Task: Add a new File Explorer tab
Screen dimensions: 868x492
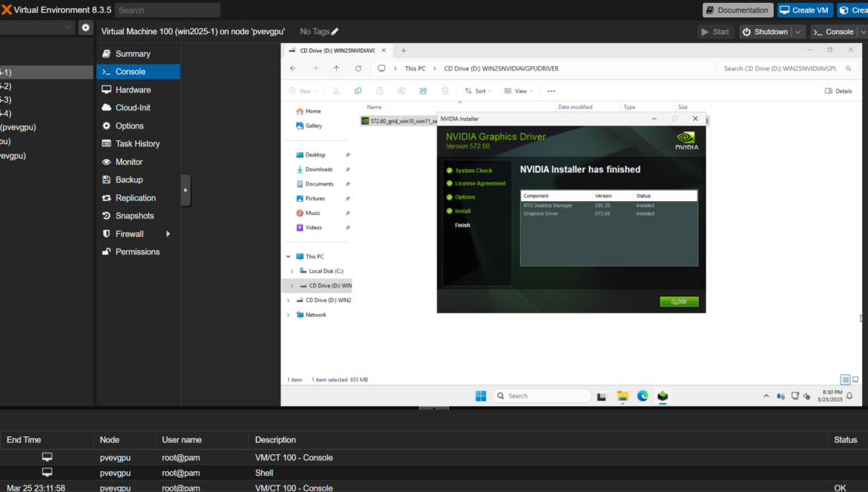Action: (x=404, y=50)
